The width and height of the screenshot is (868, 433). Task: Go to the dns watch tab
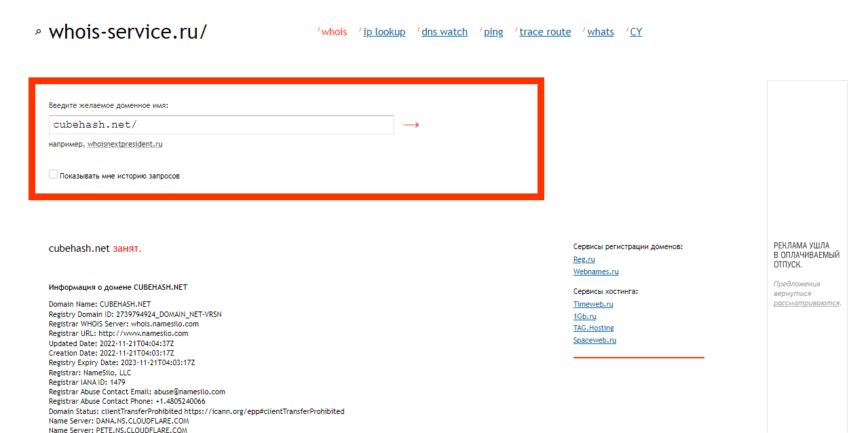445,32
